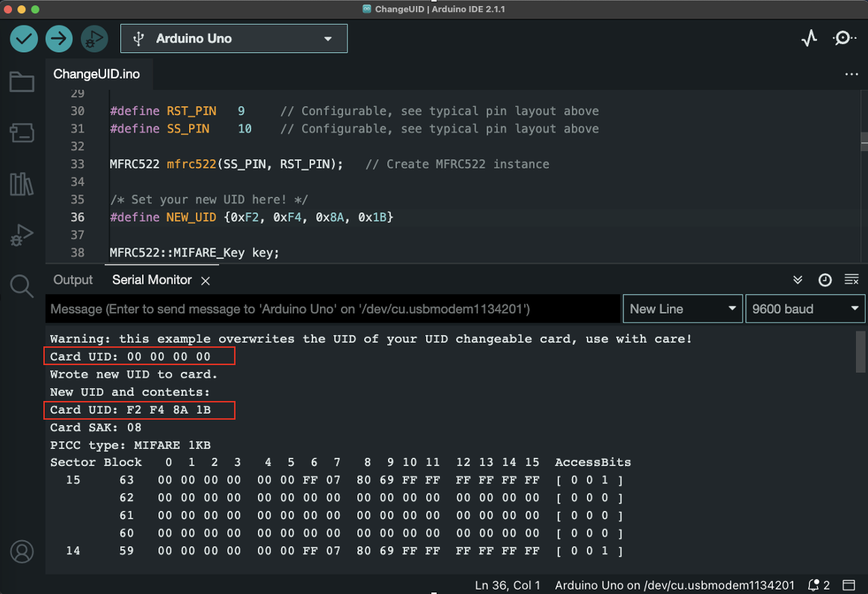Click the 'New UID and contents:' line
The height and width of the screenshot is (594, 868).
click(x=130, y=392)
